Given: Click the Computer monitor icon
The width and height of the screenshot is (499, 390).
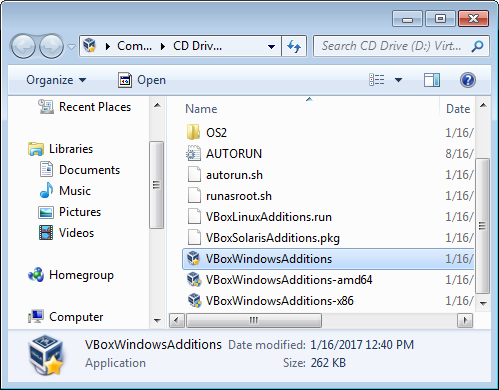Looking at the screenshot, I should (x=36, y=316).
